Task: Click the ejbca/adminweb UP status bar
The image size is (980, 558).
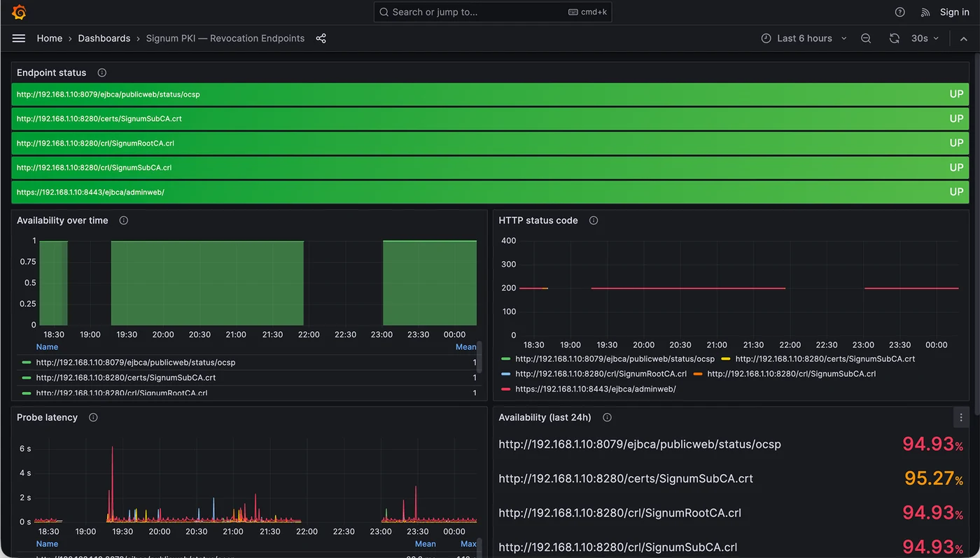Action: tap(490, 192)
